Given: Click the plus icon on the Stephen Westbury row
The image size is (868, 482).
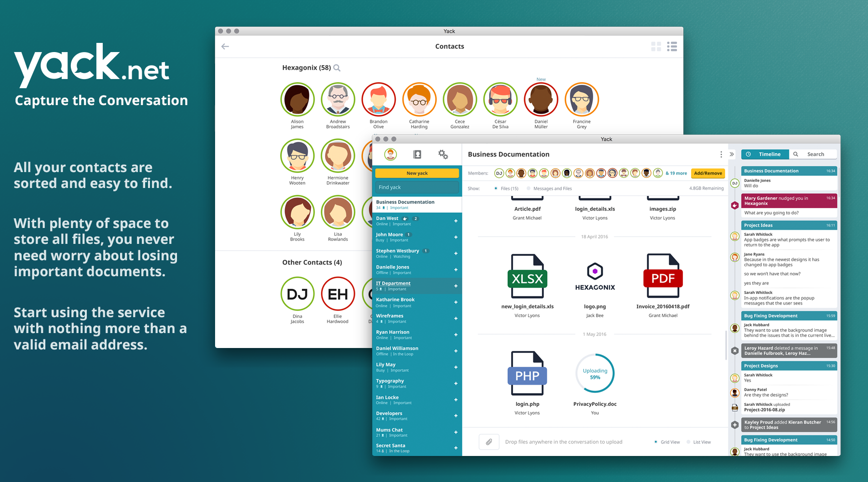Looking at the screenshot, I should click(x=456, y=254).
